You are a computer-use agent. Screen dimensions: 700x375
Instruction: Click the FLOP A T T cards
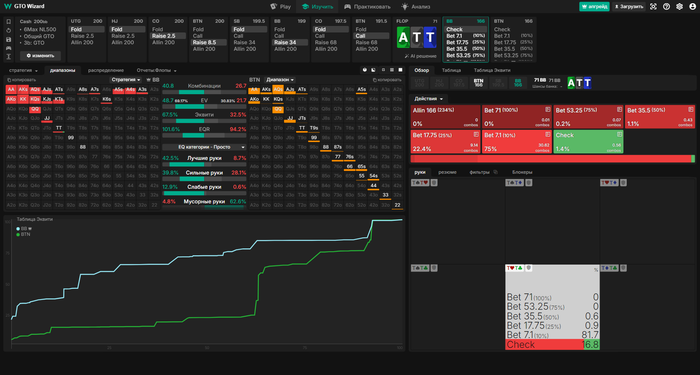pyautogui.click(x=417, y=38)
